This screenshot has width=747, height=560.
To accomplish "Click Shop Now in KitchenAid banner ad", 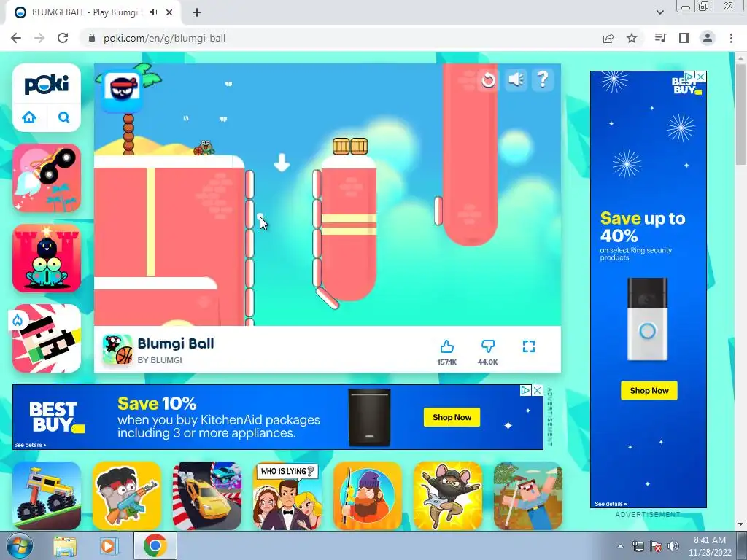I will tap(452, 417).
